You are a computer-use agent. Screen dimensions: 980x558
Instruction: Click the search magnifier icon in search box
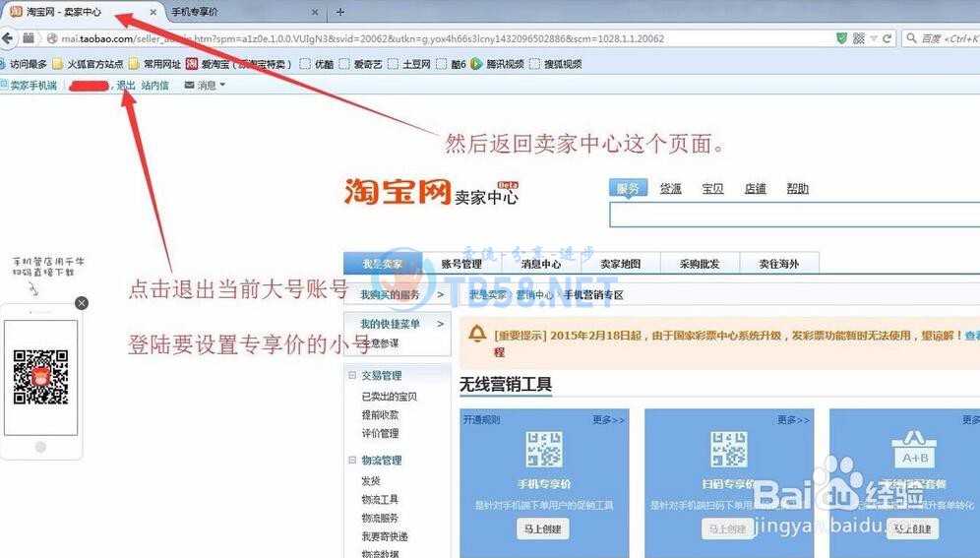click(x=912, y=38)
